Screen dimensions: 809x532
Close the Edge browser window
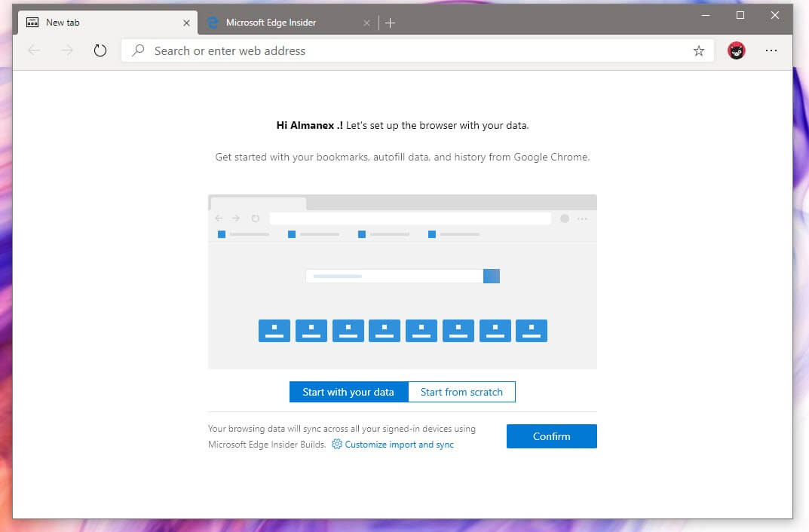[774, 16]
